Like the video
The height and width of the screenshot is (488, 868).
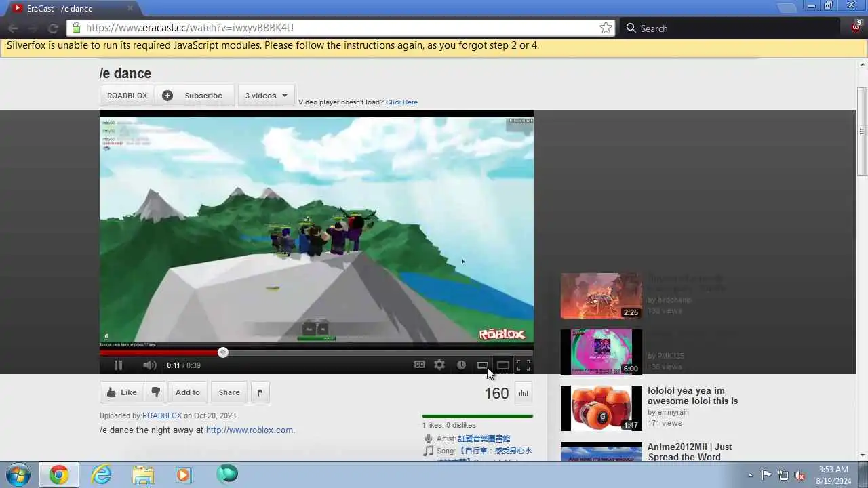(121, 392)
